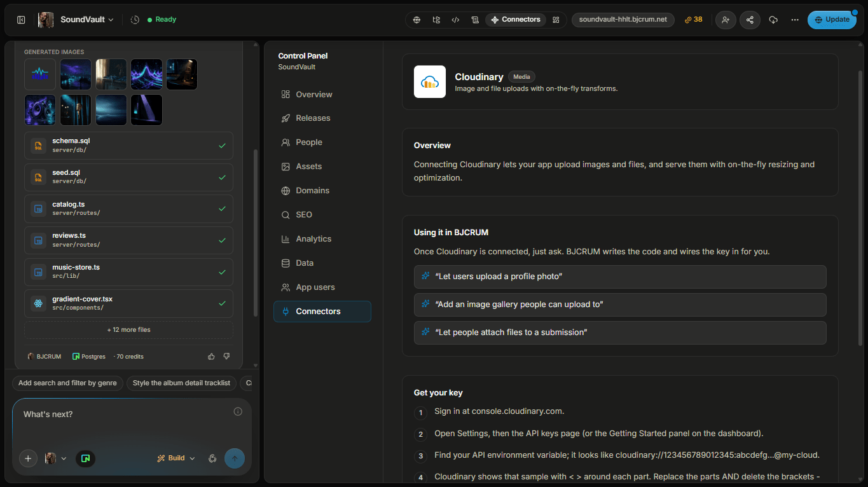The width and height of the screenshot is (868, 487).
Task: Click the Style the album detail tracklist suggestion
Action: click(181, 383)
